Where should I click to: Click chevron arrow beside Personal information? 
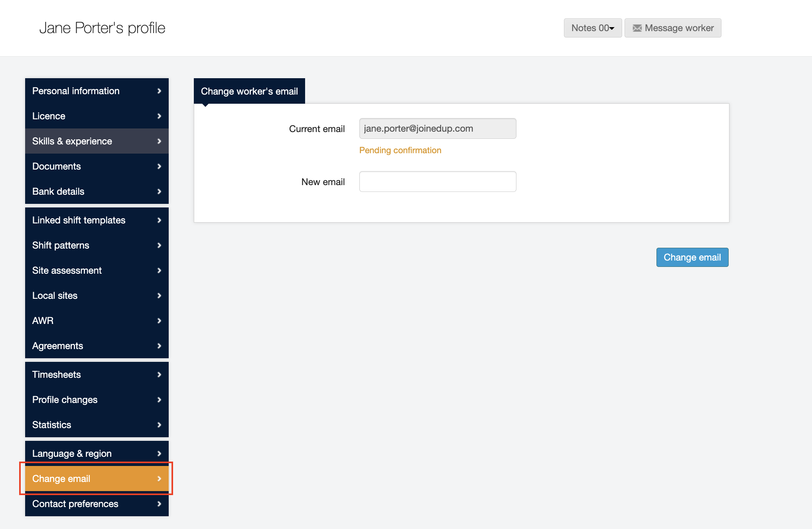(x=159, y=91)
